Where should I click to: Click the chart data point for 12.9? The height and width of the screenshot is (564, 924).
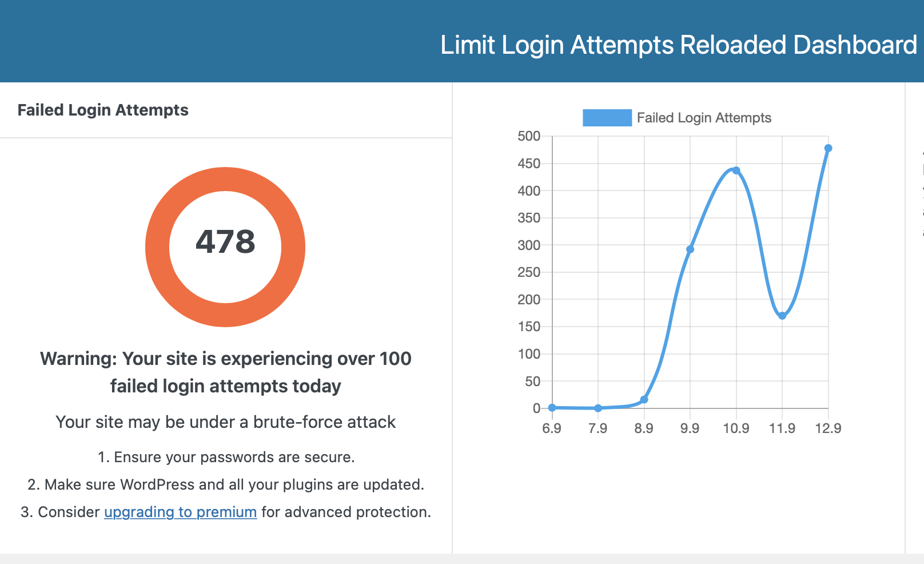click(828, 148)
